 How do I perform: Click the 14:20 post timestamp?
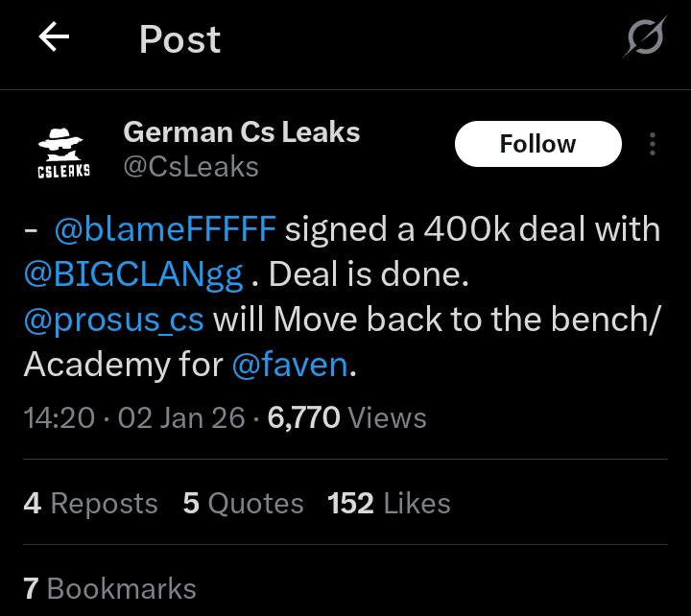(60, 418)
